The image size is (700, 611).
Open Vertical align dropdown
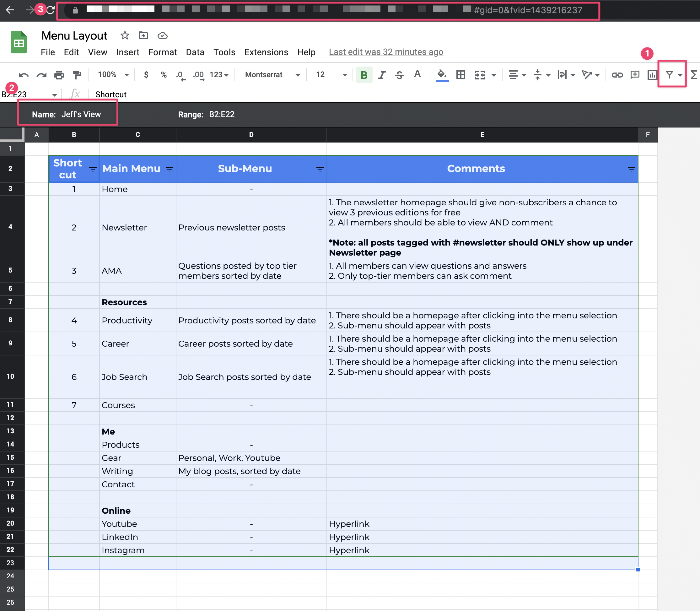click(x=541, y=75)
